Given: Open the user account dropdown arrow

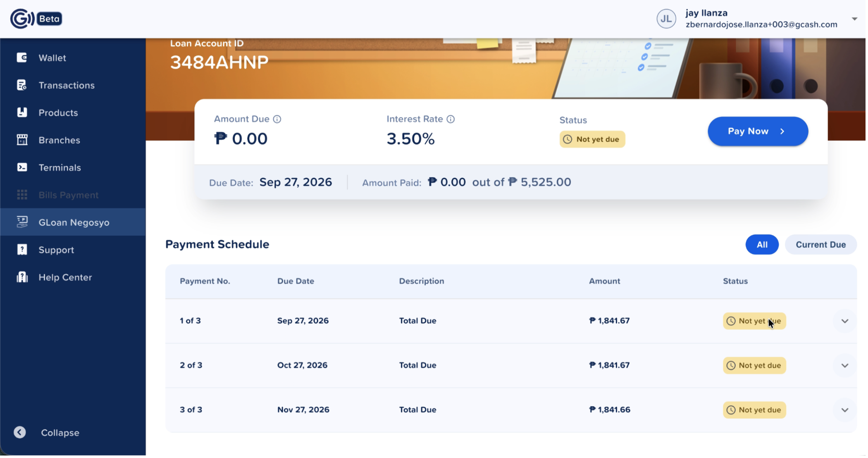Looking at the screenshot, I should coord(854,19).
